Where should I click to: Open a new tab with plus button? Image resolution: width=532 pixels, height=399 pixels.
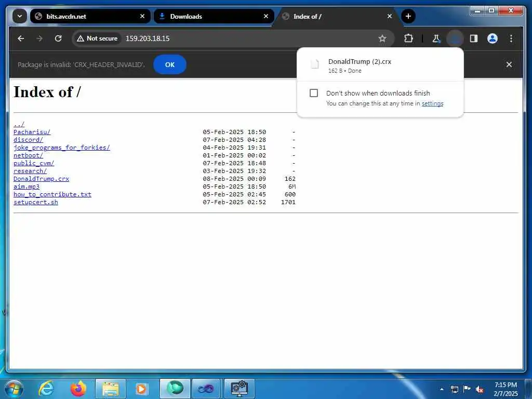tap(408, 16)
